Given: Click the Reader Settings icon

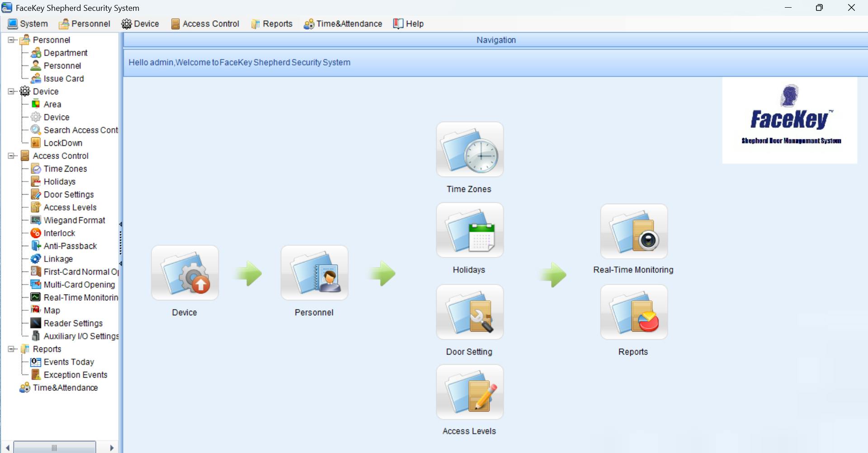Looking at the screenshot, I should pos(36,323).
